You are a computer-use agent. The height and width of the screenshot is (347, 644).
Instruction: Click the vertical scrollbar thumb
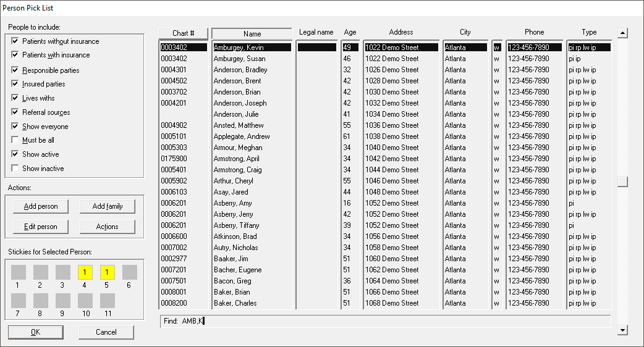click(622, 182)
